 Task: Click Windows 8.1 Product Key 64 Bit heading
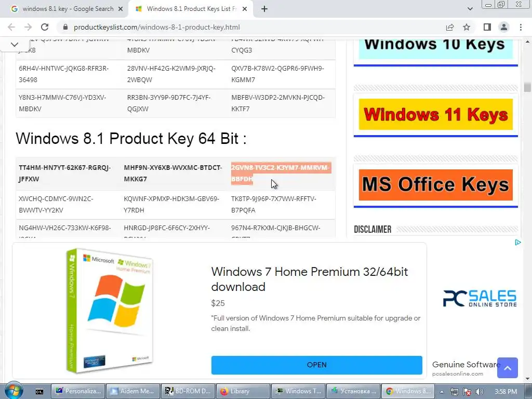click(131, 138)
